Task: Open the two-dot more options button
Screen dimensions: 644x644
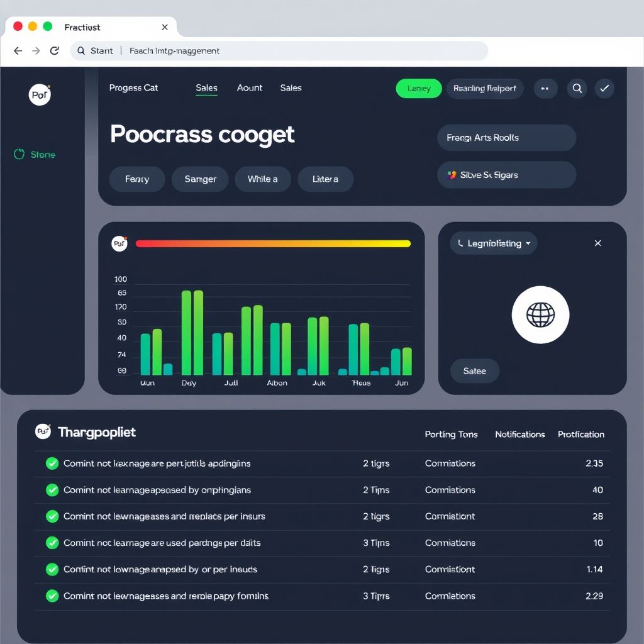Action: (545, 88)
